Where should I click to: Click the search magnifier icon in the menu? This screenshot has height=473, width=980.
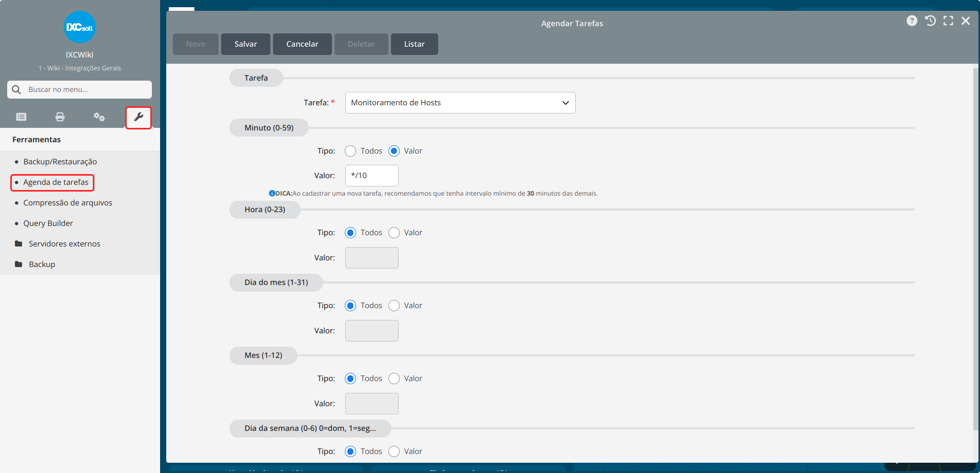[16, 89]
